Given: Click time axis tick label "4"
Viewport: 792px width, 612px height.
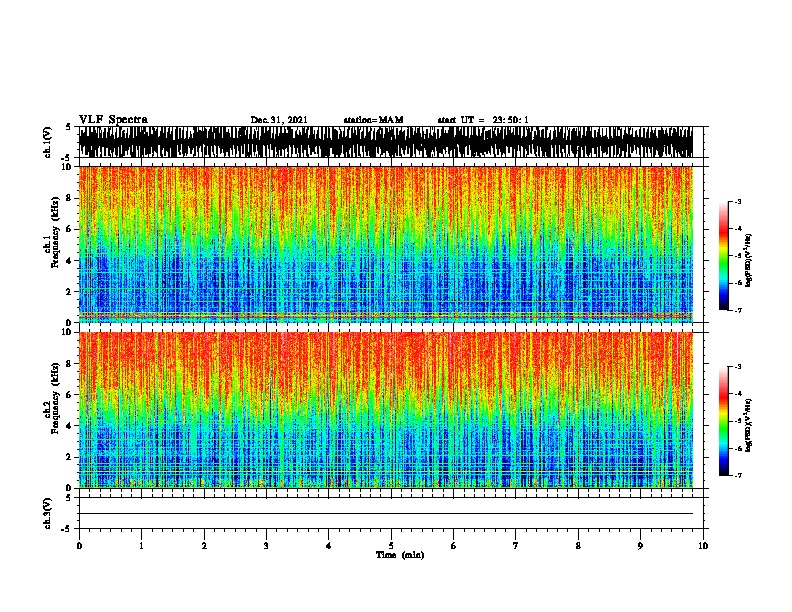Looking at the screenshot, I should (329, 546).
